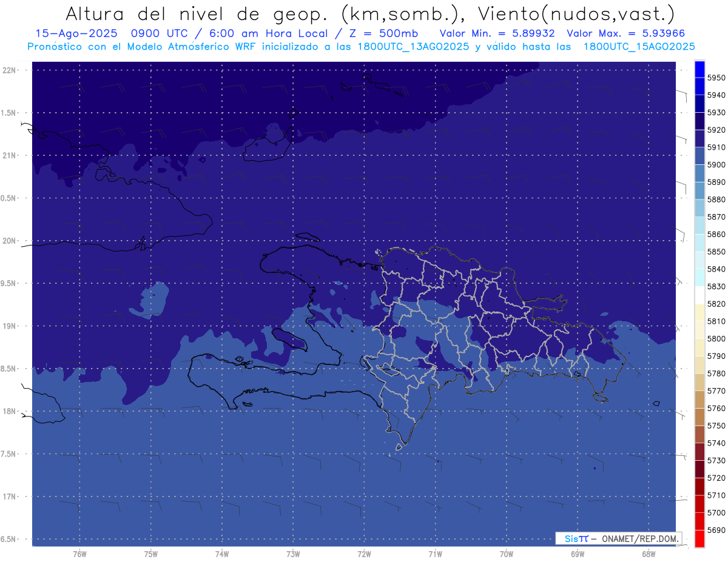Click the 1.5N latitude label
The width and height of the screenshot is (728, 562).
pyautogui.click(x=8, y=113)
